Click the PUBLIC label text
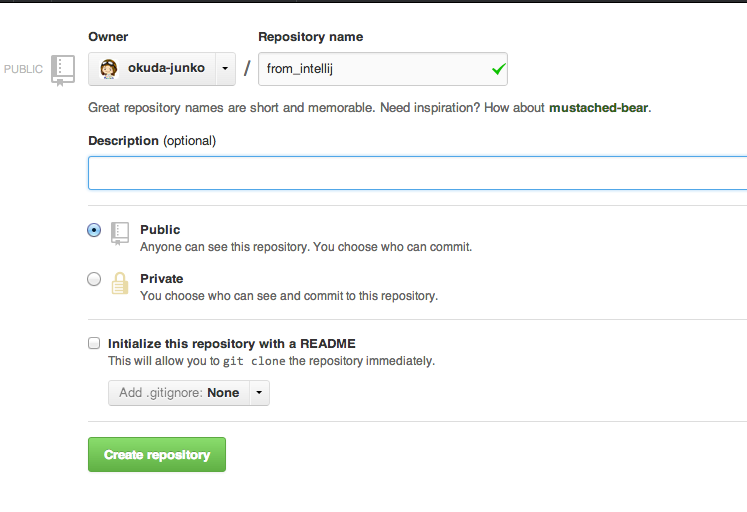 (24, 69)
